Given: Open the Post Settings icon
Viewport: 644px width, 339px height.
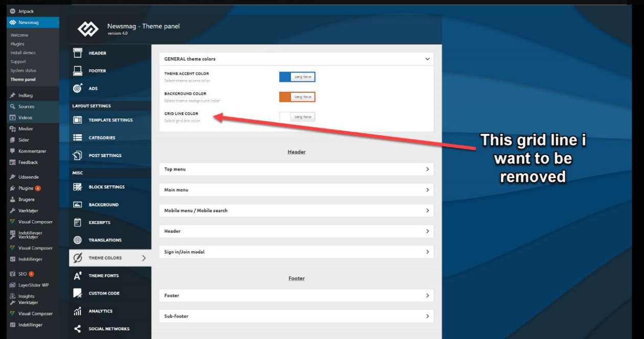Looking at the screenshot, I should (x=78, y=155).
